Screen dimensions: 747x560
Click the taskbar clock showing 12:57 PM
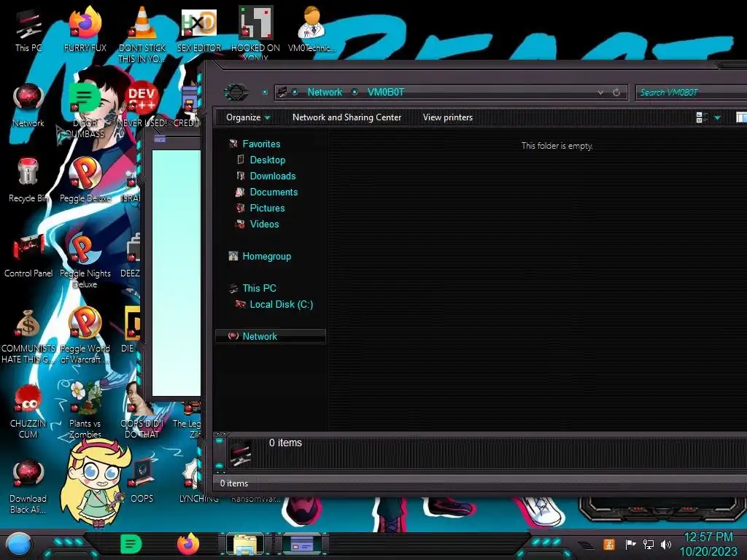tap(708, 544)
